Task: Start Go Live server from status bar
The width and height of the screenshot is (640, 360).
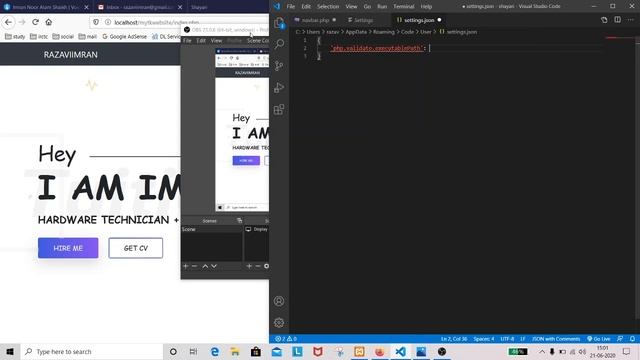Action: [x=599, y=339]
